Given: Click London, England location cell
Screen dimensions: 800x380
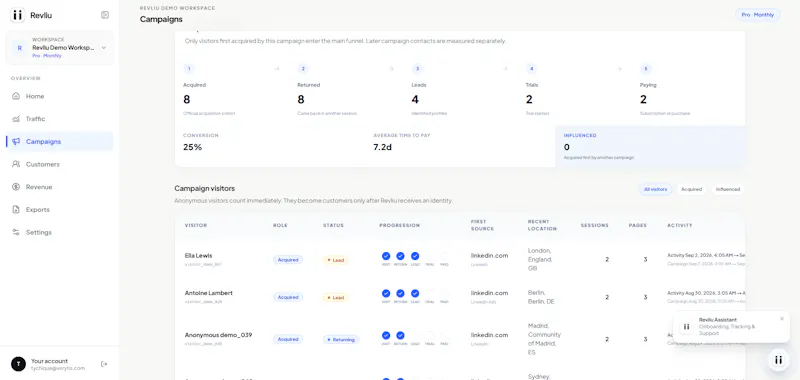Looking at the screenshot, I should 540,259.
